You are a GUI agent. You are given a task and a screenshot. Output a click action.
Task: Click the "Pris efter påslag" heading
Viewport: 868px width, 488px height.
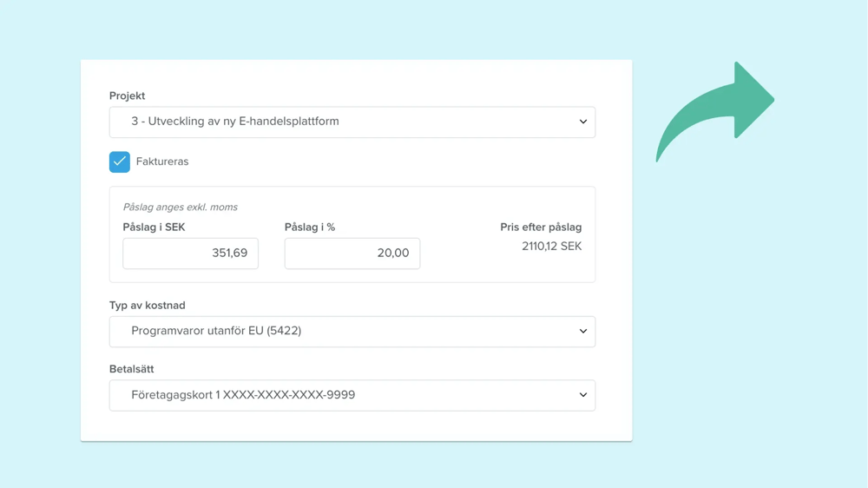(541, 228)
